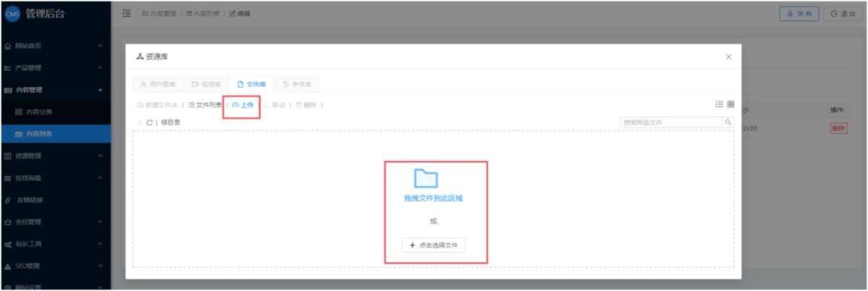
Task: Expand the 站长工具 menu chevron
Action: click(101, 244)
